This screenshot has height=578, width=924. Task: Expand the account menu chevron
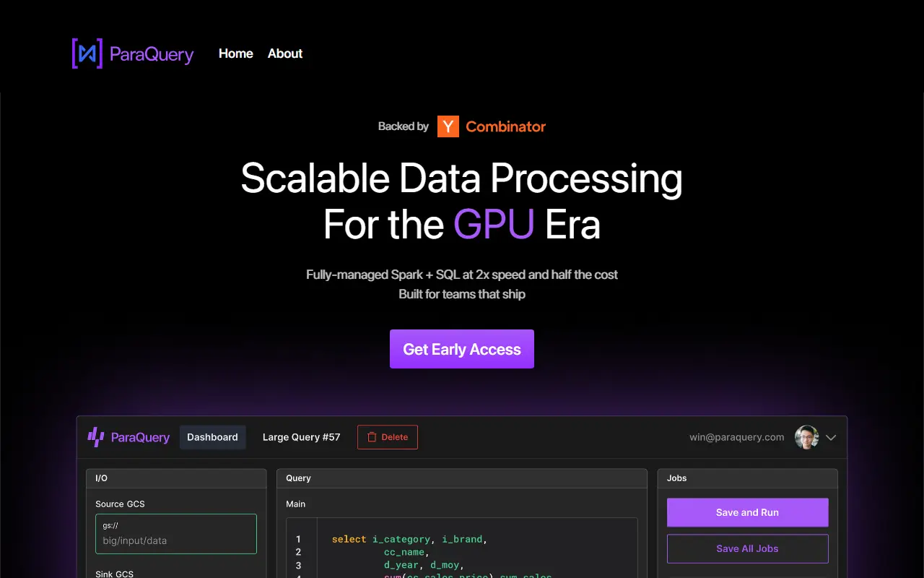pos(831,437)
